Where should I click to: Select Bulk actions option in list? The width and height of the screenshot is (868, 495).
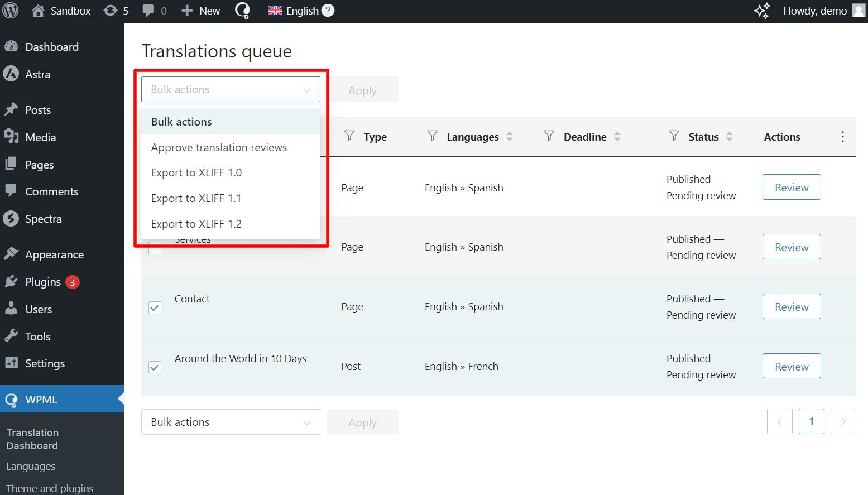coord(231,122)
